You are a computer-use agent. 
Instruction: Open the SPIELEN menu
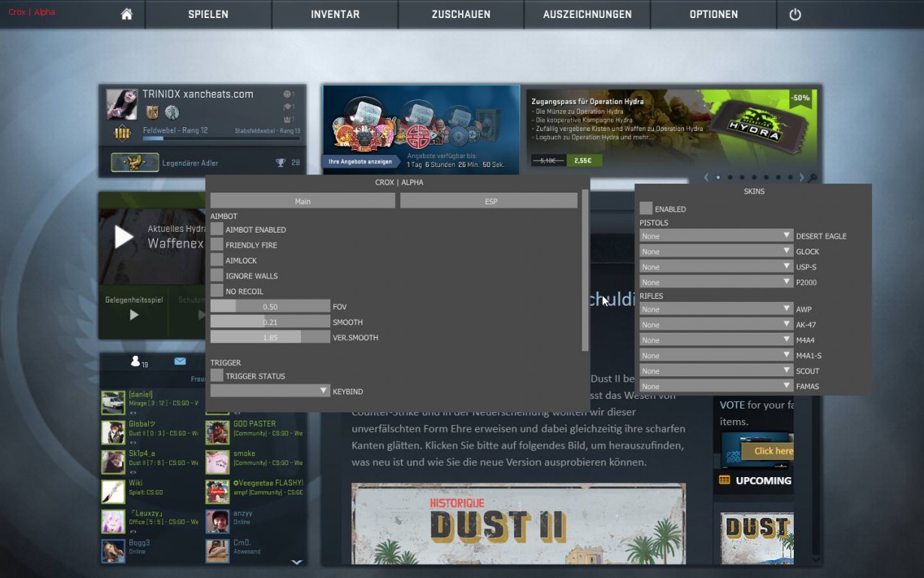pyautogui.click(x=208, y=14)
